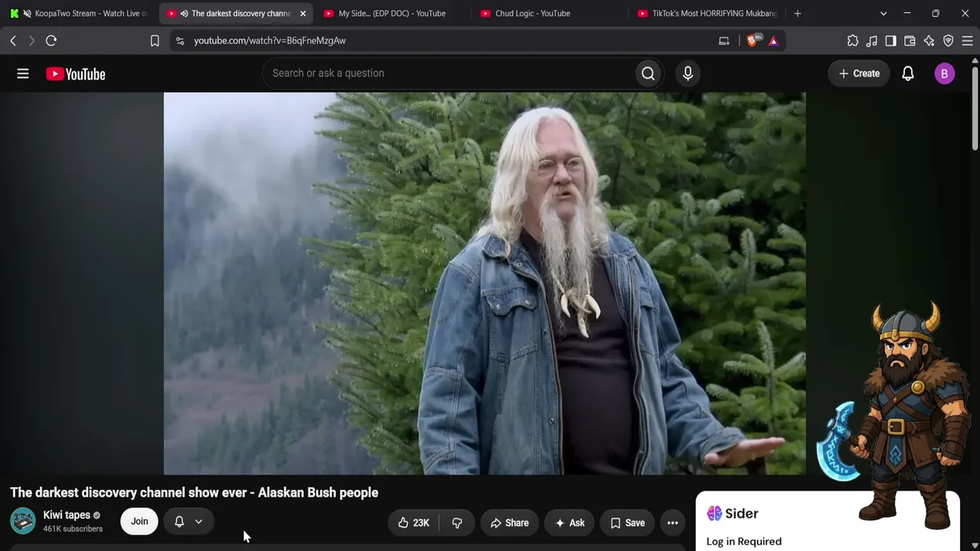Click the address bar URL
Viewport: 980px width, 551px height.
269,41
